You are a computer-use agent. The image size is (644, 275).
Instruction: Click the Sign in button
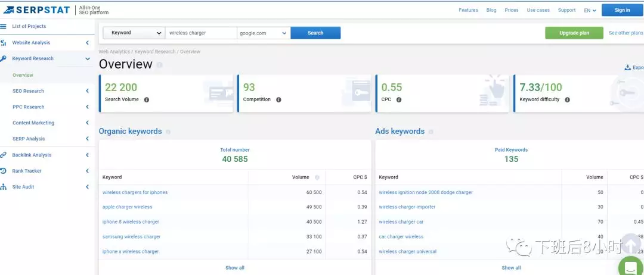622,10
